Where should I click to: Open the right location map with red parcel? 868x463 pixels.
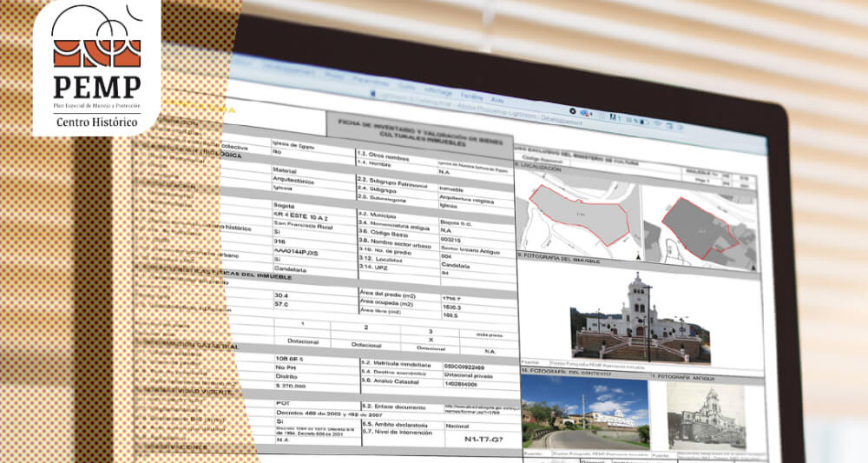pos(700,228)
